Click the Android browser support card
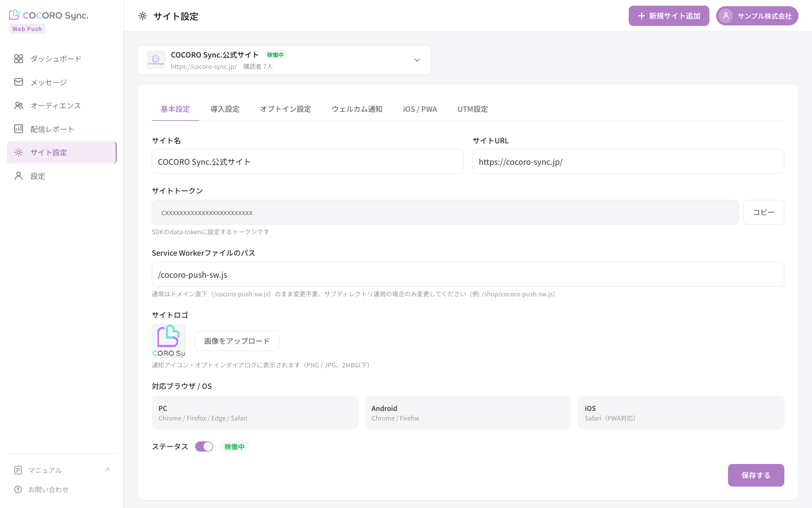812x508 pixels. pyautogui.click(x=468, y=413)
